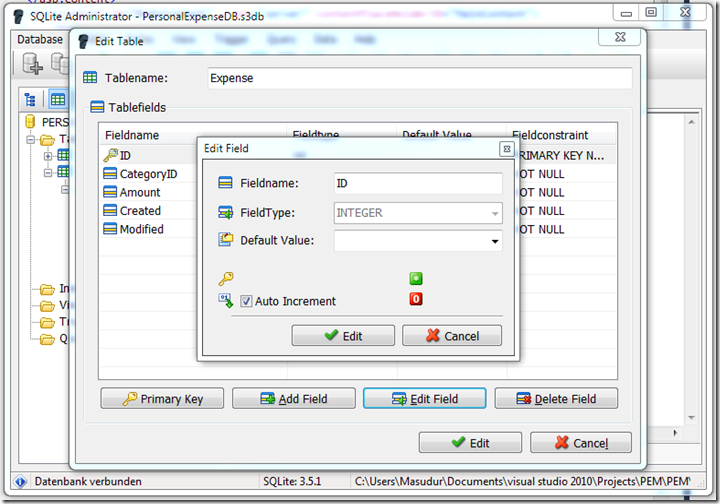Click the primary key icon in Edit Field dialog
Screen dimensions: 720x504
(x=225, y=279)
